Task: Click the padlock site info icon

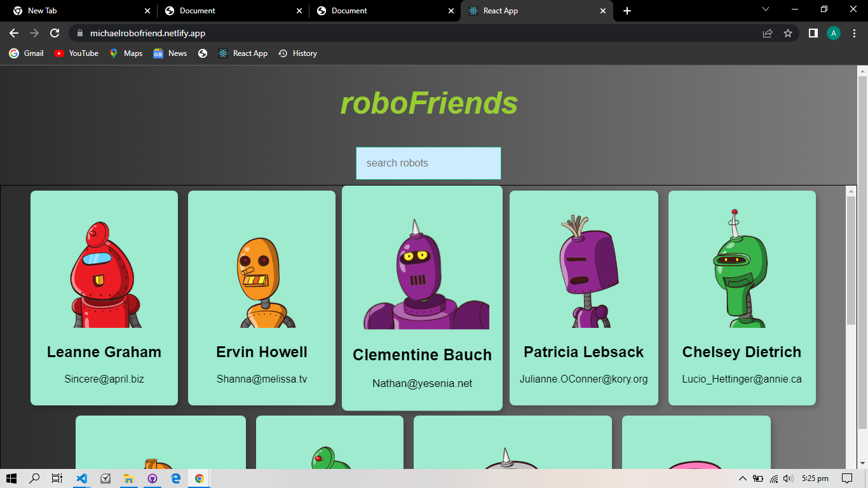Action: tap(79, 33)
